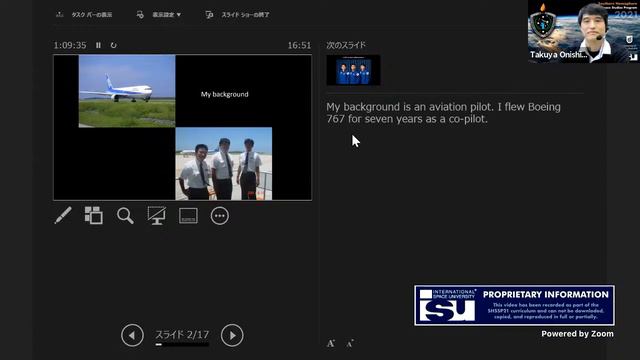640x360 pixels.
Task: Click the speaker notes text
Action: pos(443,113)
